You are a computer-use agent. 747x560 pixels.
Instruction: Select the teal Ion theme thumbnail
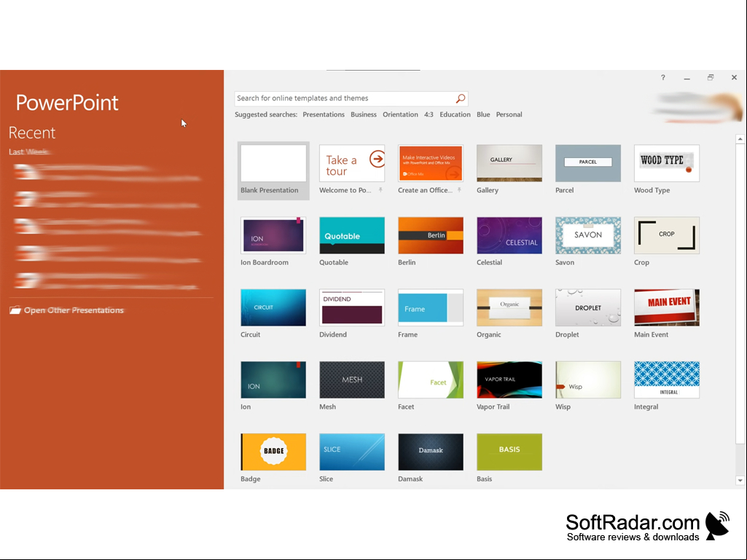[273, 379]
